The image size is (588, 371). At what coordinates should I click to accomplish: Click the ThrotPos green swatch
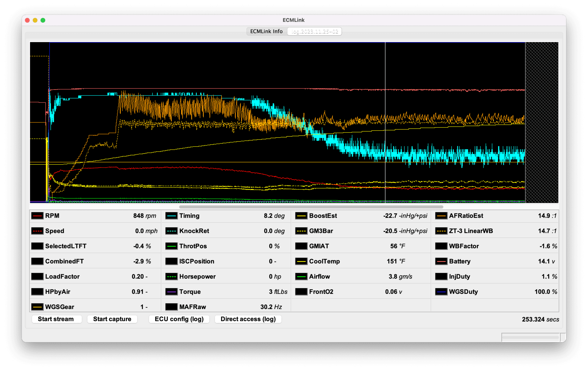pyautogui.click(x=171, y=246)
